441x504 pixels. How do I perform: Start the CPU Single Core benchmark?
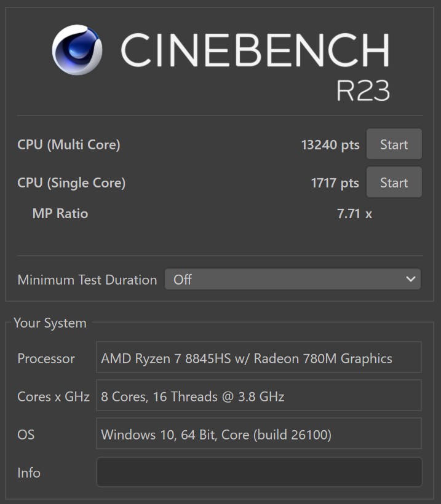click(394, 183)
